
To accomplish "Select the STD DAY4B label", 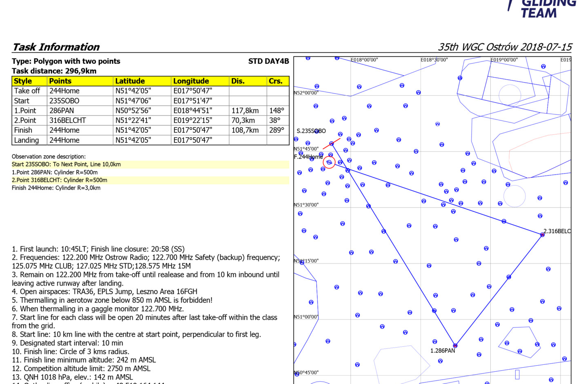I will coord(268,61).
